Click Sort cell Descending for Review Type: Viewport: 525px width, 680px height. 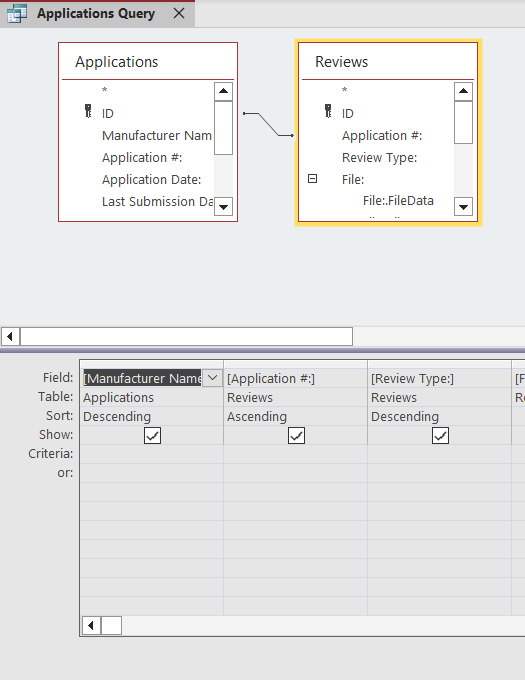tap(439, 416)
